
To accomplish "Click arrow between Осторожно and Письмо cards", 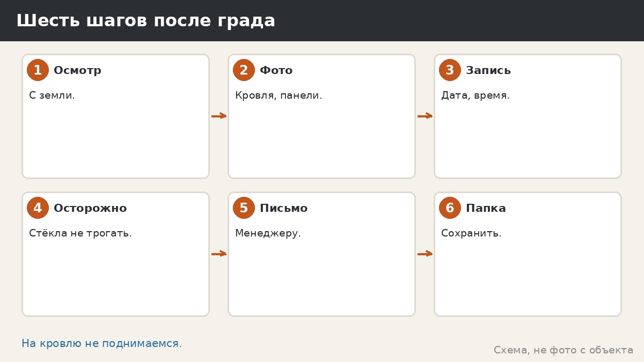I will pyautogui.click(x=219, y=254).
